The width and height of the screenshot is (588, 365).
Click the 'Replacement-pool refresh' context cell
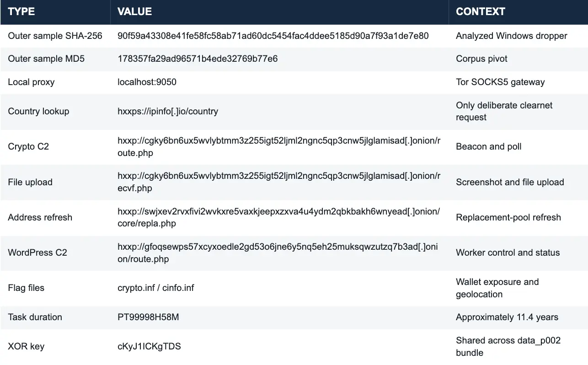[508, 217]
